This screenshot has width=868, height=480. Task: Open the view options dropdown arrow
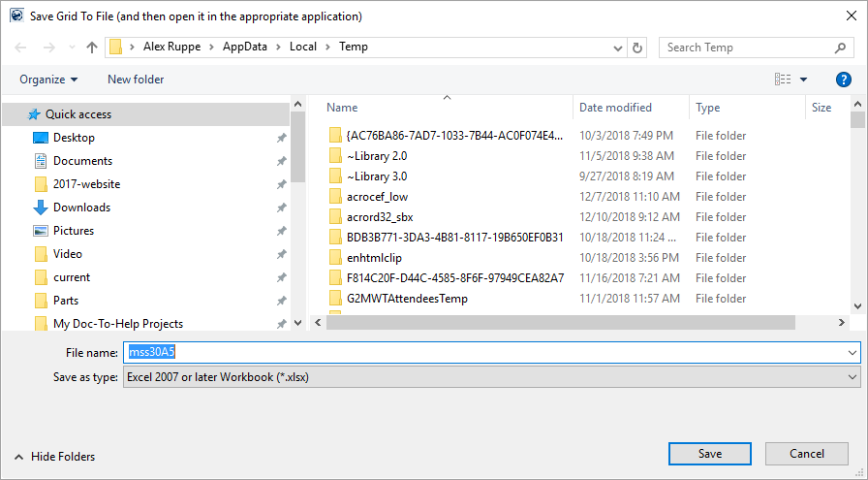tap(803, 80)
